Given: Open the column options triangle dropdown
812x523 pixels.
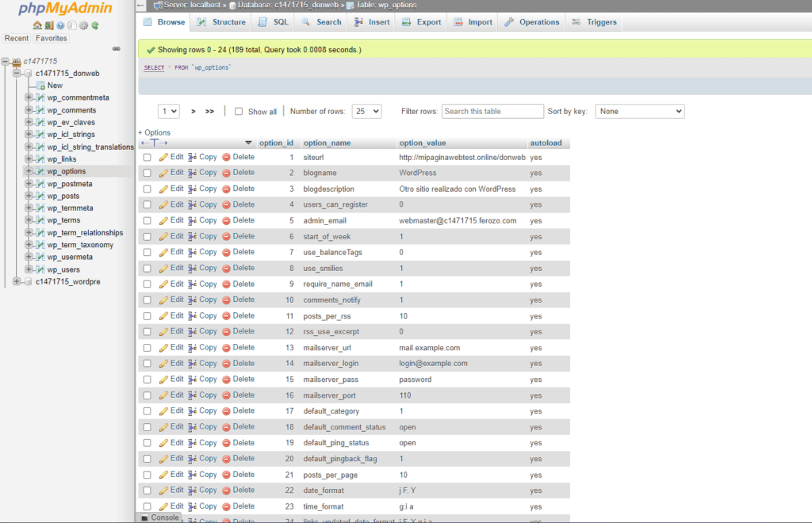Looking at the screenshot, I should [248, 143].
